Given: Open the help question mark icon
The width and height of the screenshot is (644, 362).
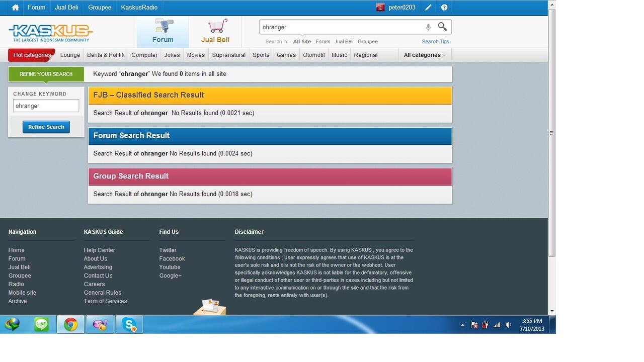Looking at the screenshot, I should click(x=444, y=8).
